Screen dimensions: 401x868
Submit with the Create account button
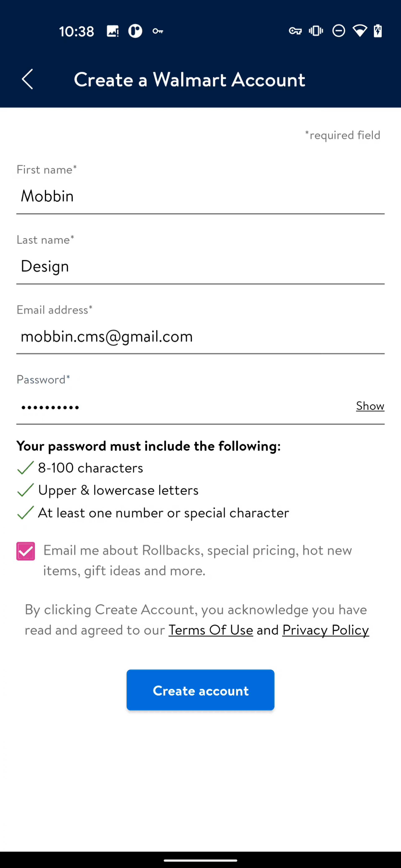click(x=200, y=691)
